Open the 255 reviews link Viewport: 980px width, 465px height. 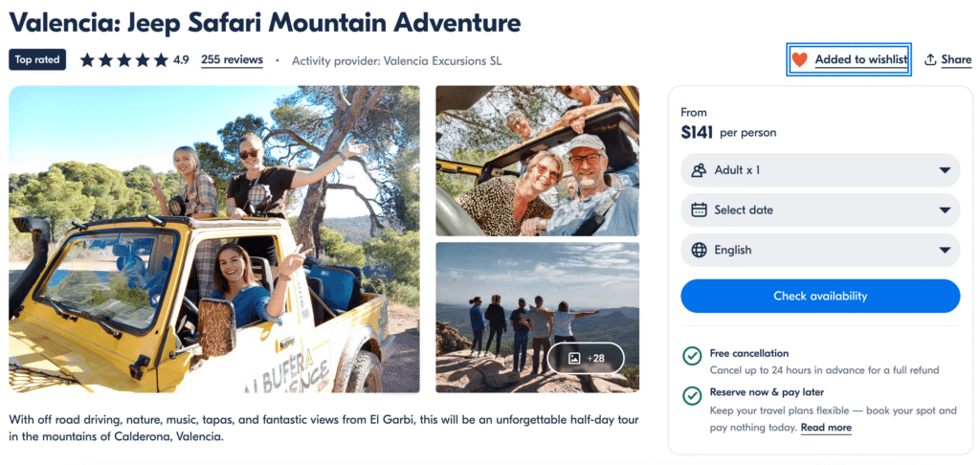(232, 59)
